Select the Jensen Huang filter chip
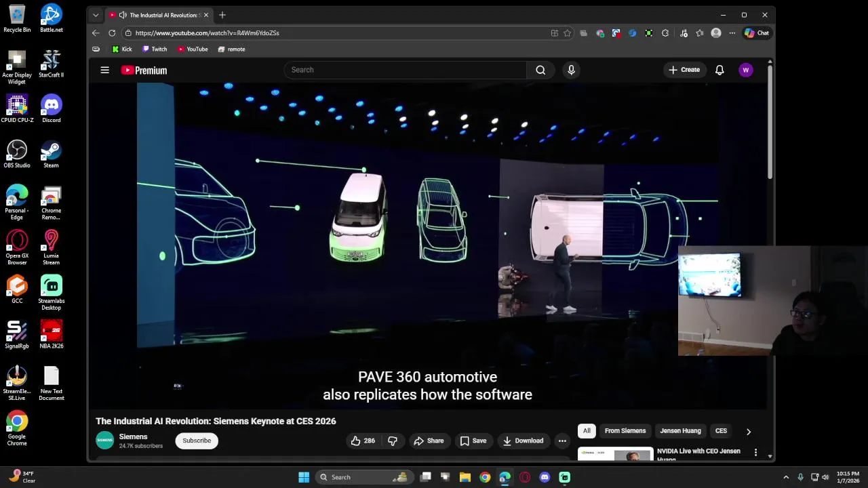This screenshot has height=488, width=868. (680, 431)
